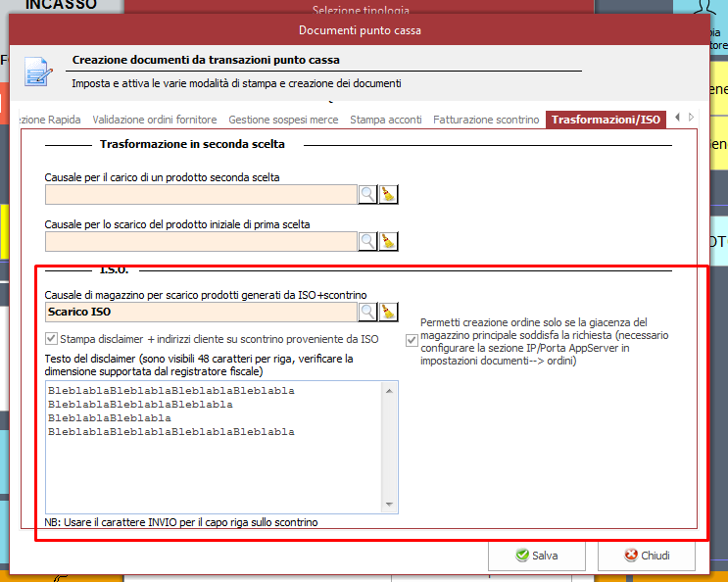Screen dimensions: 728x582
Task: Toggle Permetti creazione ordine giacenza checkbox
Action: (412, 340)
